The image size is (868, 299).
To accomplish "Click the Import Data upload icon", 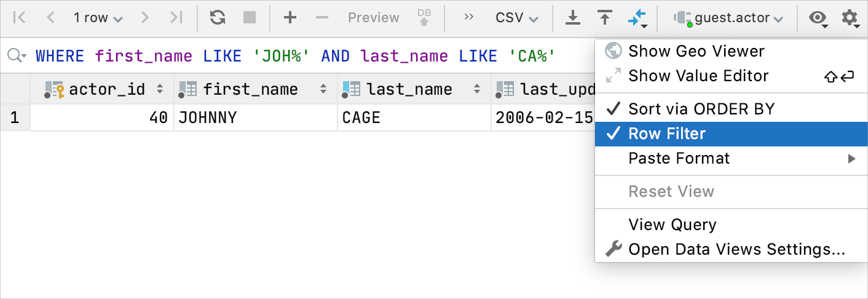I will pos(606,18).
